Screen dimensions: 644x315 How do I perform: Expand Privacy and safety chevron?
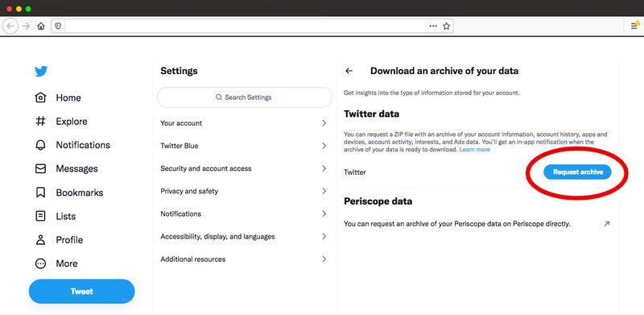(324, 191)
